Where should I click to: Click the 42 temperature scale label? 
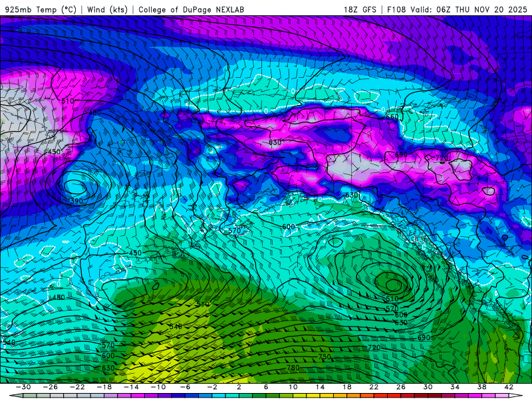(x=509, y=387)
